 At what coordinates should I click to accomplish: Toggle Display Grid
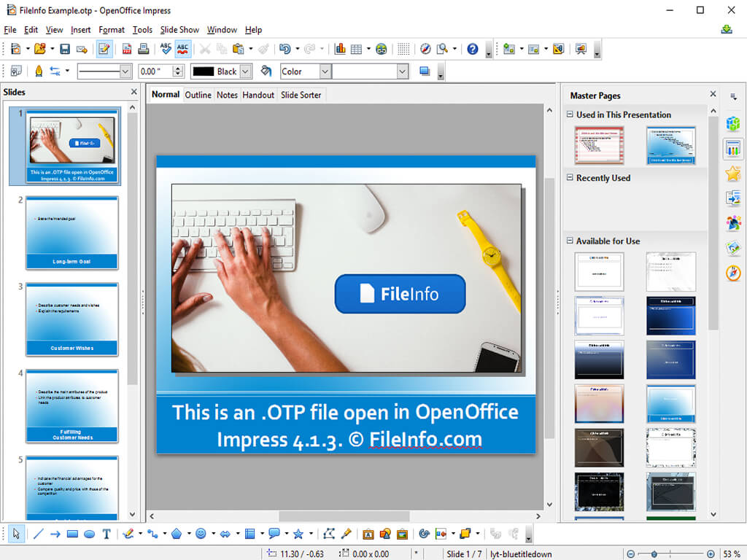pyautogui.click(x=403, y=49)
